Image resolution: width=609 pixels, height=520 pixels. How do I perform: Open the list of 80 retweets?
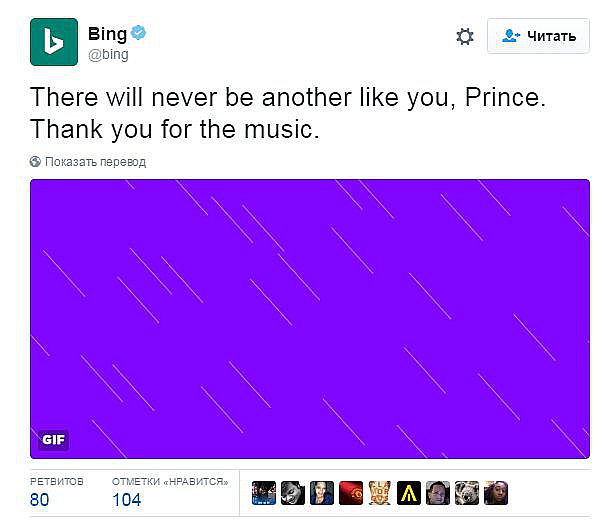click(40, 499)
